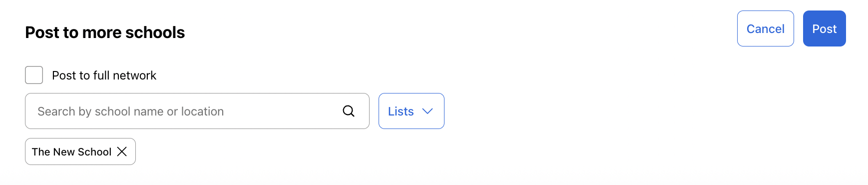This screenshot has width=868, height=185.
Task: Click the chevron arrow beside Lists
Action: pos(428,111)
